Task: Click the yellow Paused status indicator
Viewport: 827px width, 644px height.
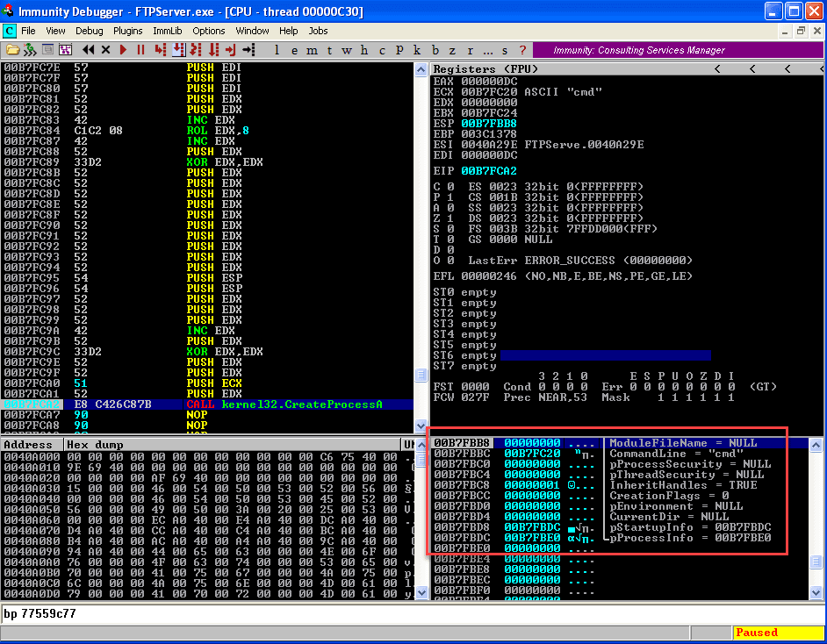Action: [x=778, y=633]
